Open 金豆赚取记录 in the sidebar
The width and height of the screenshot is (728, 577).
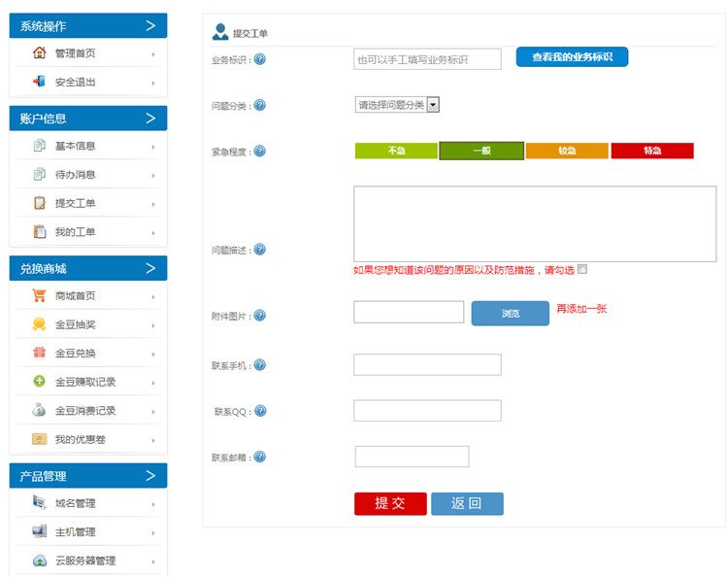88,382
